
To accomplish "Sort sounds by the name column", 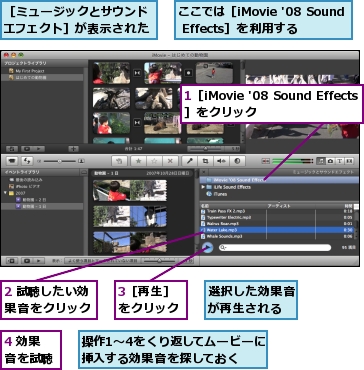I will [233, 206].
